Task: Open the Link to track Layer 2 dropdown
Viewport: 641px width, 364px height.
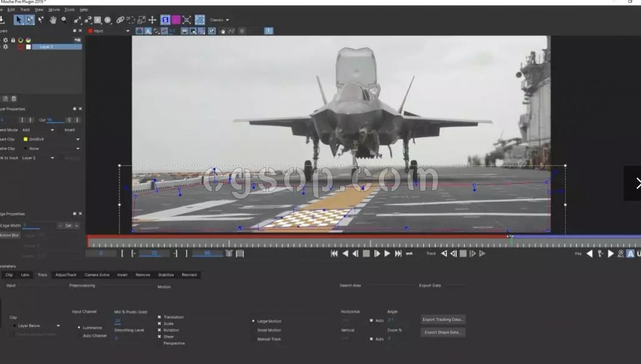Action: tap(38, 158)
